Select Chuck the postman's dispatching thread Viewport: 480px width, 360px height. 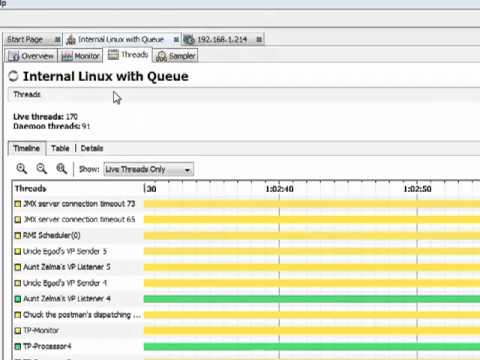(82, 315)
